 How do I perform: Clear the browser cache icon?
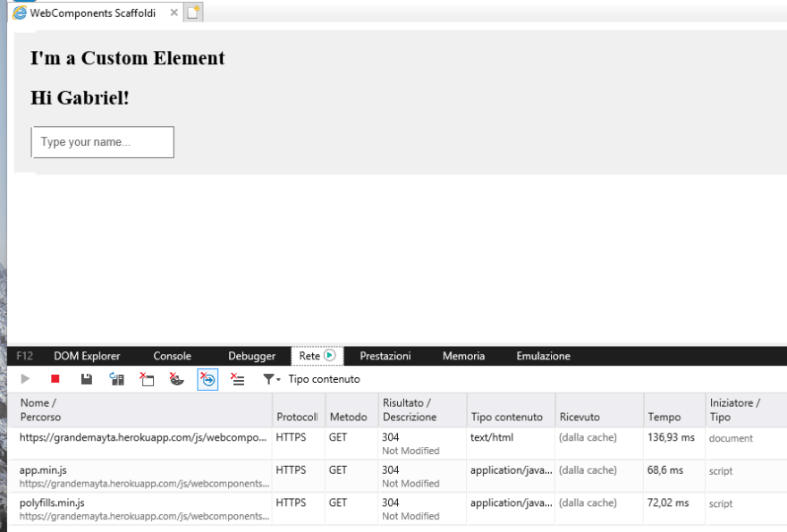click(147, 379)
